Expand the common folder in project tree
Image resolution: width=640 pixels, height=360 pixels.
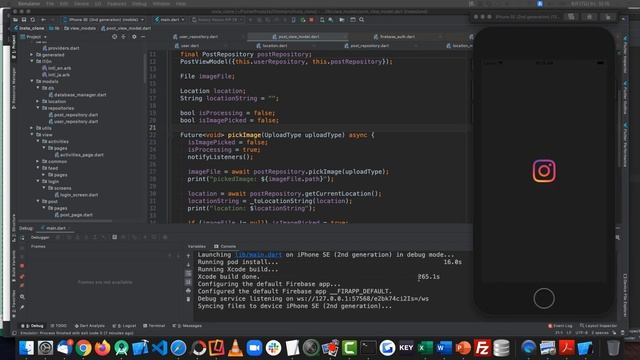point(38,162)
